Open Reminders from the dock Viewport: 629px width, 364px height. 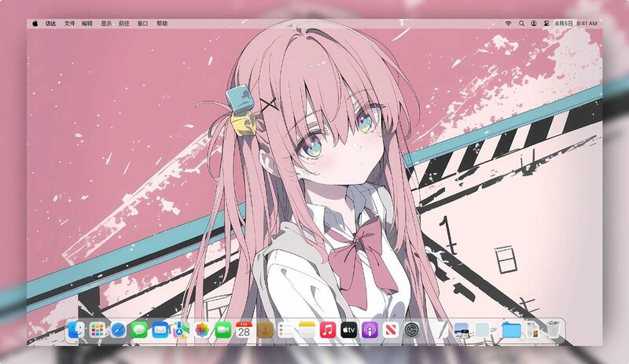[285, 330]
